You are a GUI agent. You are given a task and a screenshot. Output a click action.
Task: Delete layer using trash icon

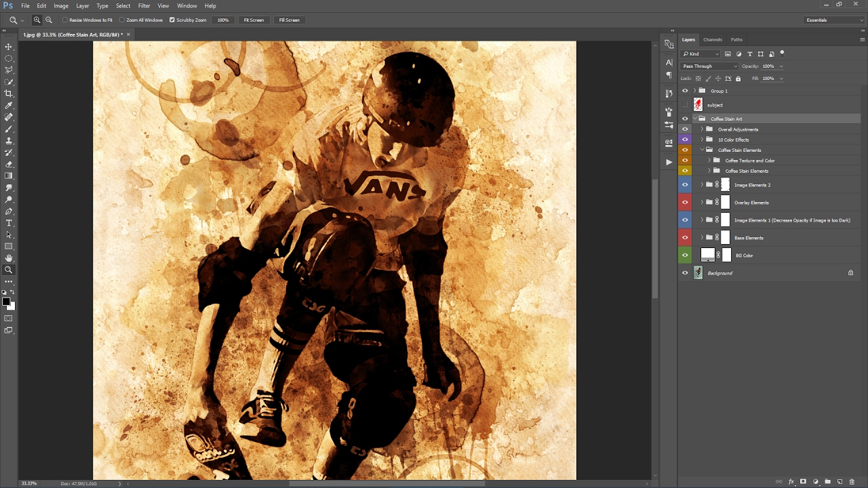[852, 481]
